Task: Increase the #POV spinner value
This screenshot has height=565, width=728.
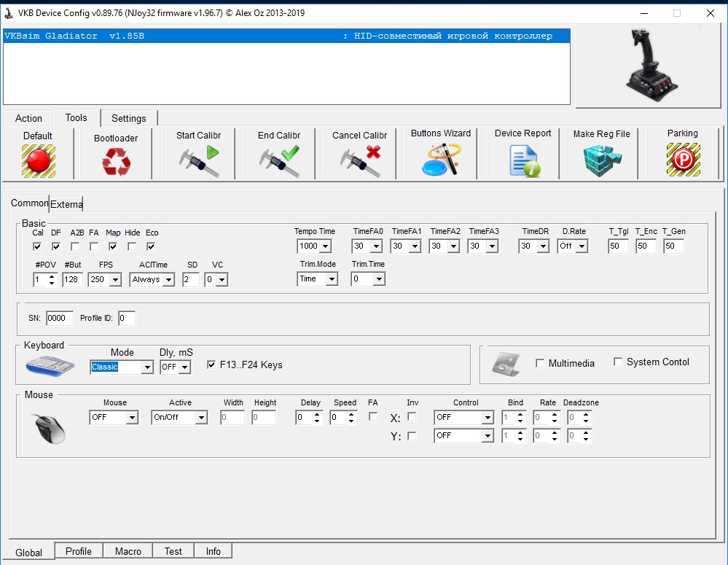Action: [52, 276]
